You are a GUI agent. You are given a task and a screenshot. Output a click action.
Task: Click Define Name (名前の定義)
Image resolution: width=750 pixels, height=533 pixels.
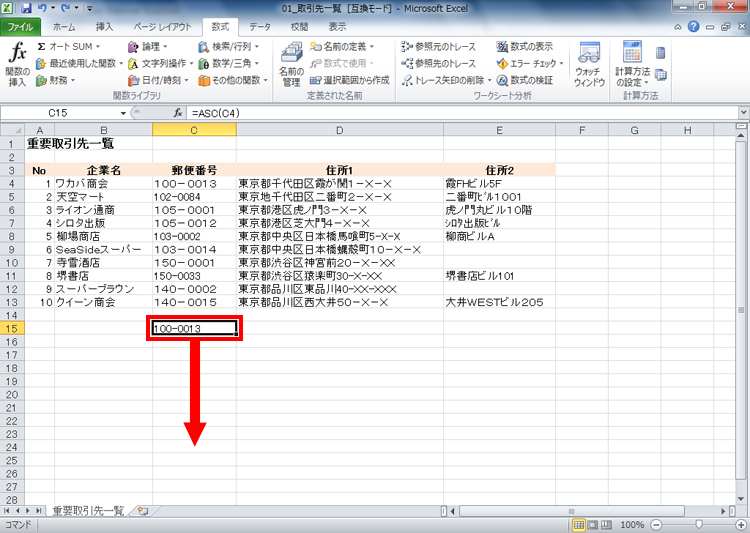[x=342, y=46]
